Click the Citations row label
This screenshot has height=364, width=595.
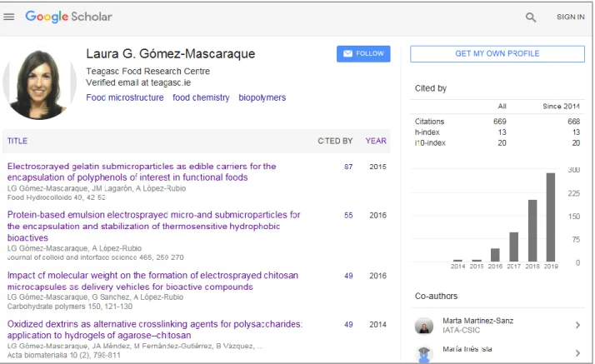coord(429,122)
